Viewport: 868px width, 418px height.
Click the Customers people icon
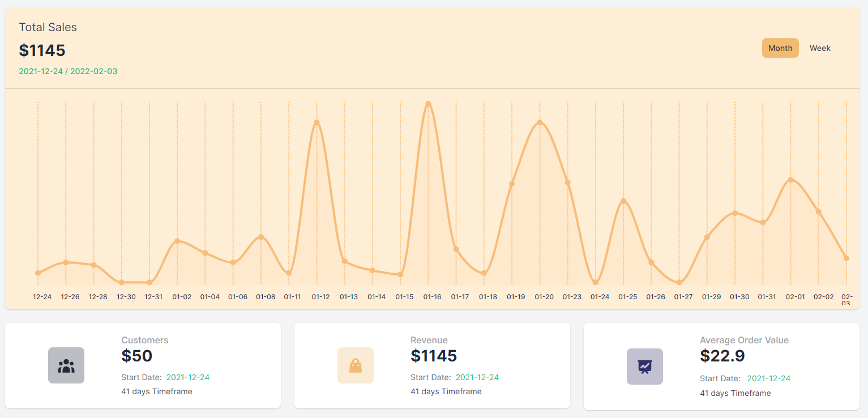66,365
